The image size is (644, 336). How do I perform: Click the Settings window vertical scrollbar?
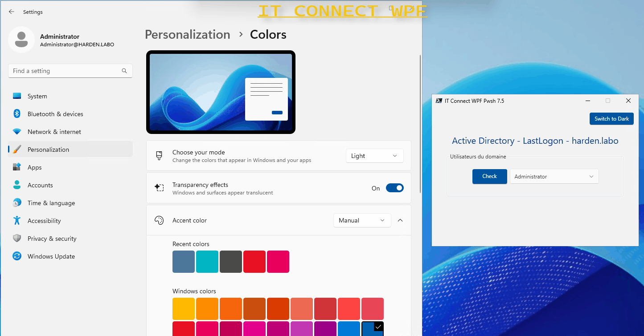[420, 123]
